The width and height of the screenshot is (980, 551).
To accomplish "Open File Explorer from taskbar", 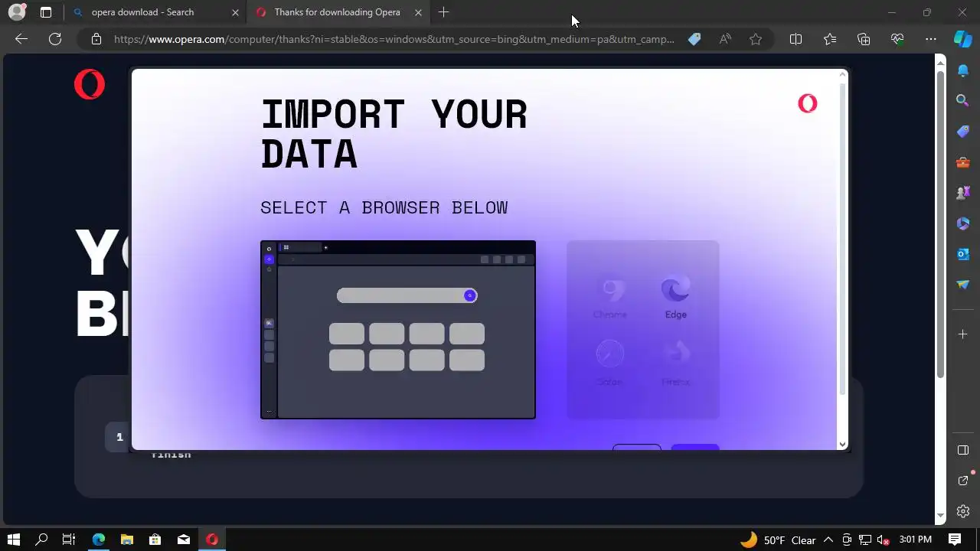I will (x=127, y=540).
